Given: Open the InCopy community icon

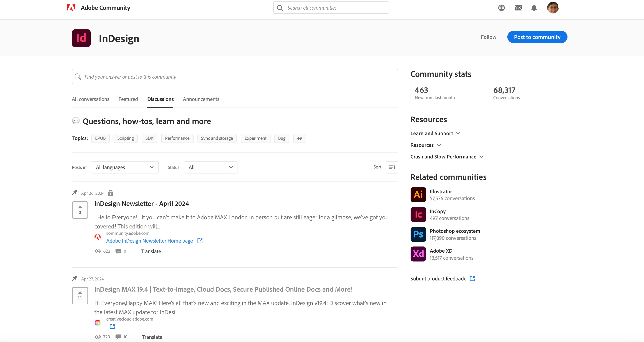Looking at the screenshot, I should coord(418,215).
